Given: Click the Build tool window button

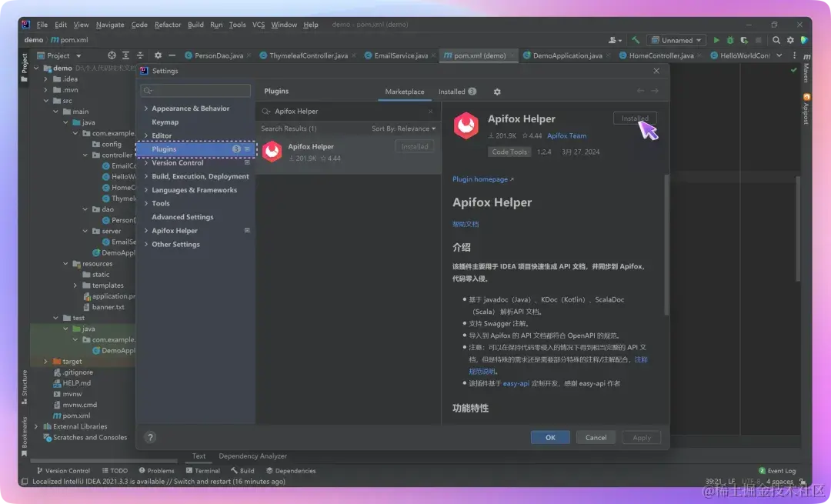Looking at the screenshot, I should pyautogui.click(x=242, y=471).
